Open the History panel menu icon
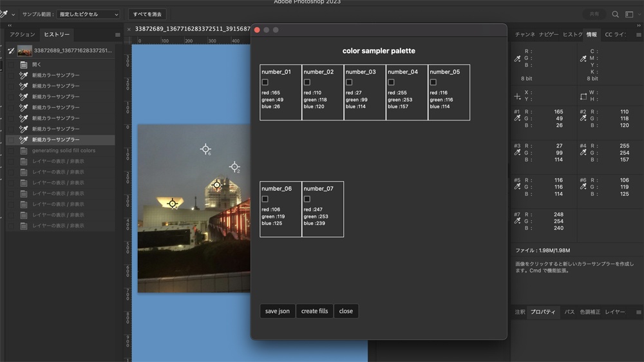This screenshot has height=362, width=644. click(117, 35)
